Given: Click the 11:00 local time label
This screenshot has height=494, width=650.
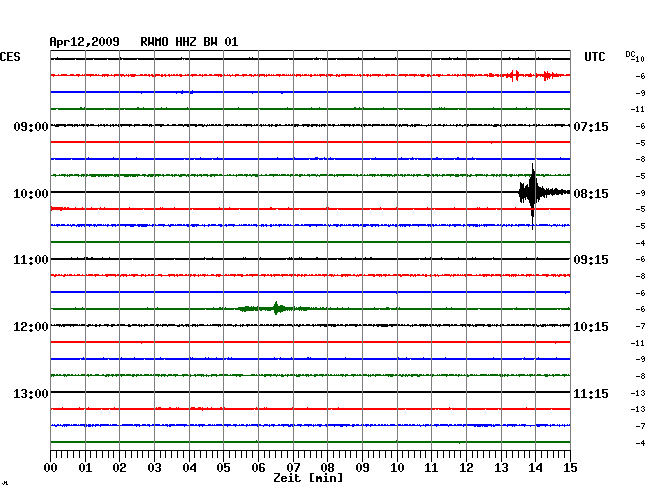Looking at the screenshot, I should click(31, 260).
